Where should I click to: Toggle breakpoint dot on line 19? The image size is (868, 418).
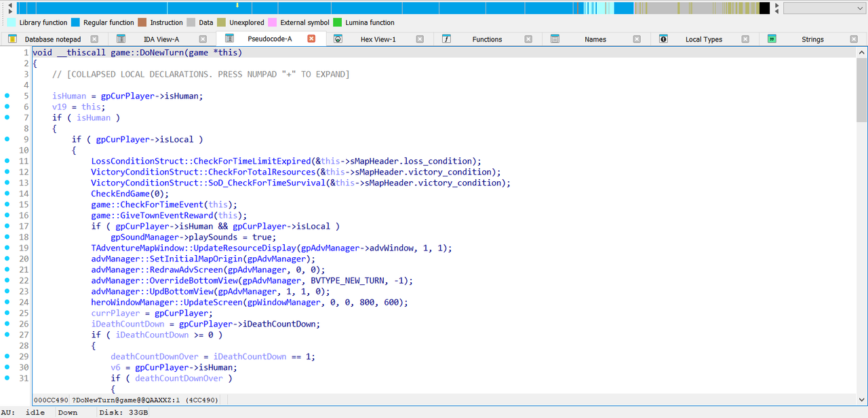7,248
